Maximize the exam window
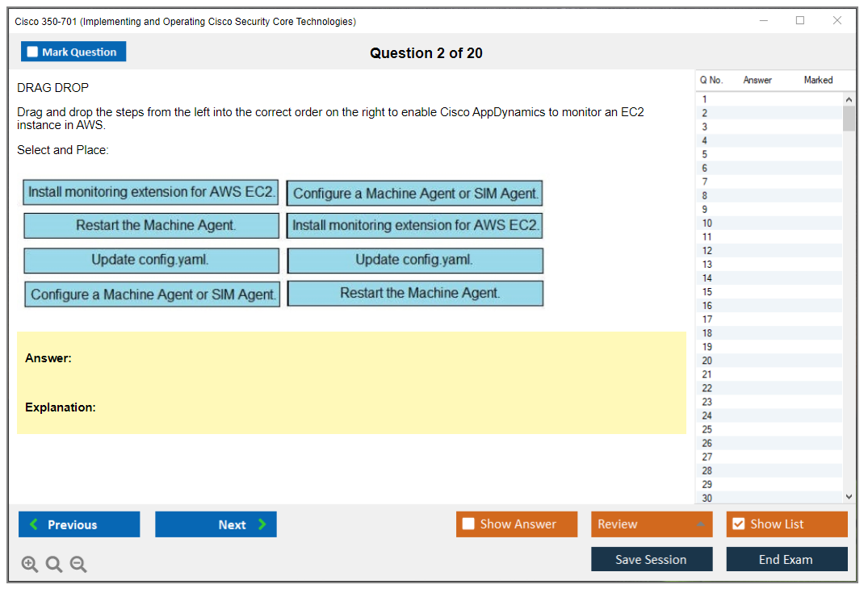This screenshot has height=593, width=868. pos(800,21)
